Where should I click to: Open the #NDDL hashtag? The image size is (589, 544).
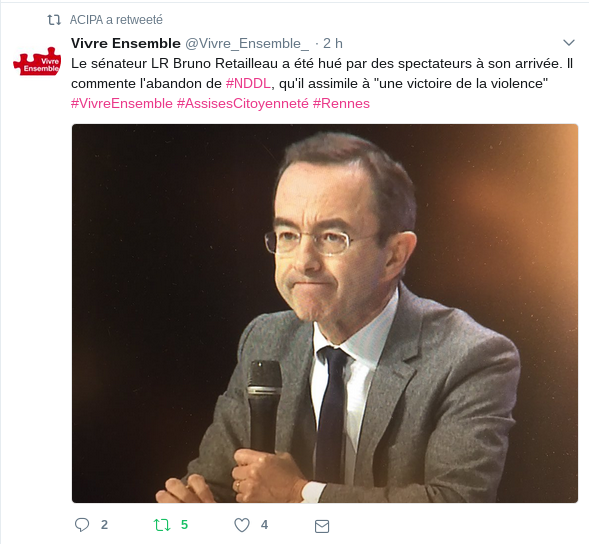248,83
